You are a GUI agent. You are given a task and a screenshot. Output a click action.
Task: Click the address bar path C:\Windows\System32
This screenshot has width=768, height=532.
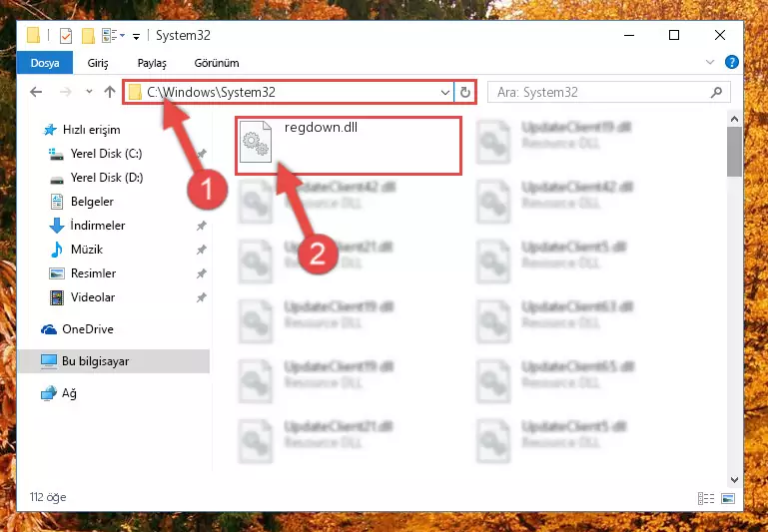[x=211, y=92]
